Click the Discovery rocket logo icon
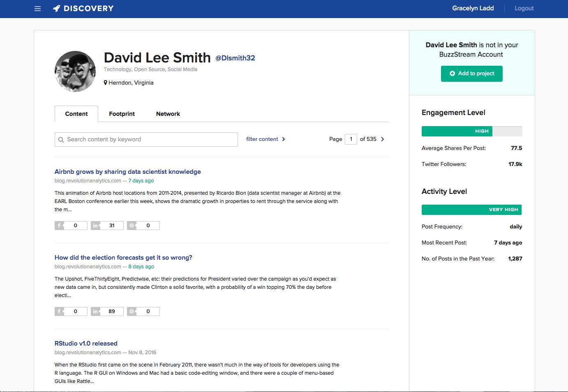This screenshot has height=392, width=568. (57, 9)
